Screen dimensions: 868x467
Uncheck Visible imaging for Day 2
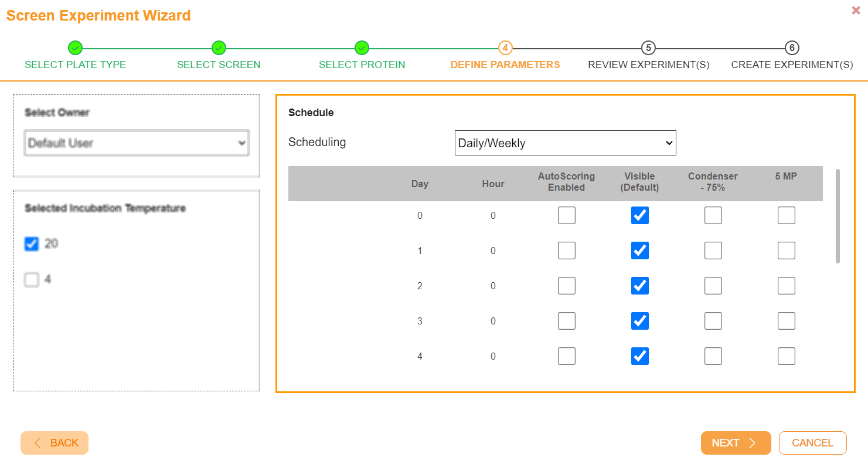[640, 286]
